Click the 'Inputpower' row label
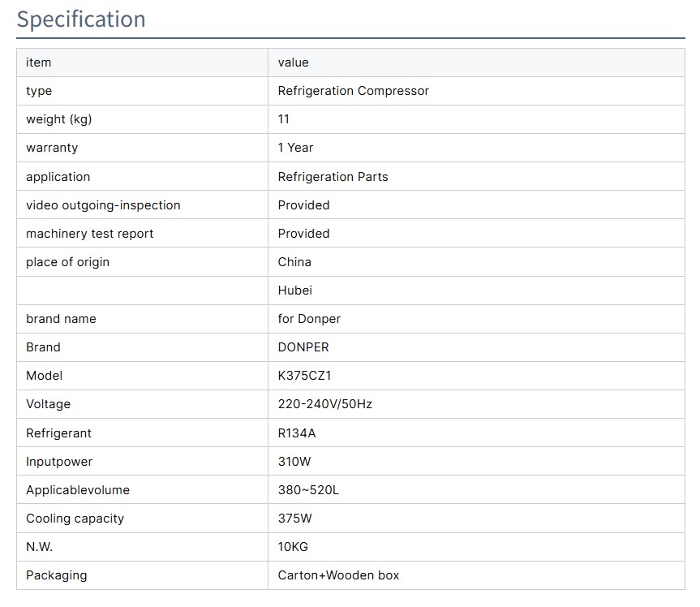The height and width of the screenshot is (607, 700). point(59,462)
